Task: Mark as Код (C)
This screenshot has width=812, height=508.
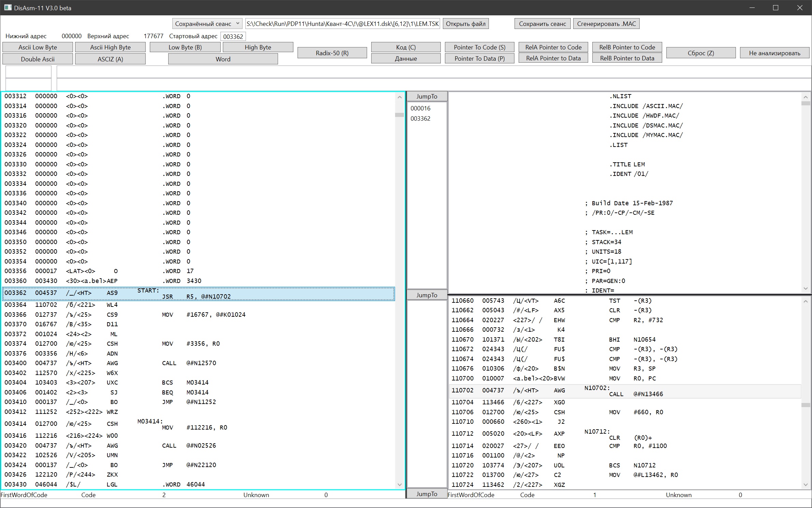Action: coord(405,47)
